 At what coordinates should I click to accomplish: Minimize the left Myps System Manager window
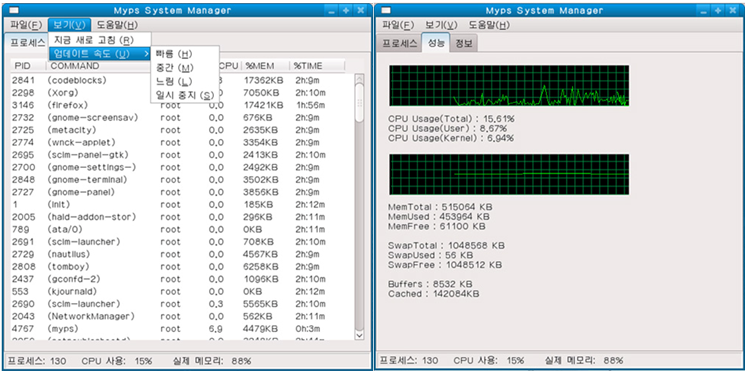(333, 10)
